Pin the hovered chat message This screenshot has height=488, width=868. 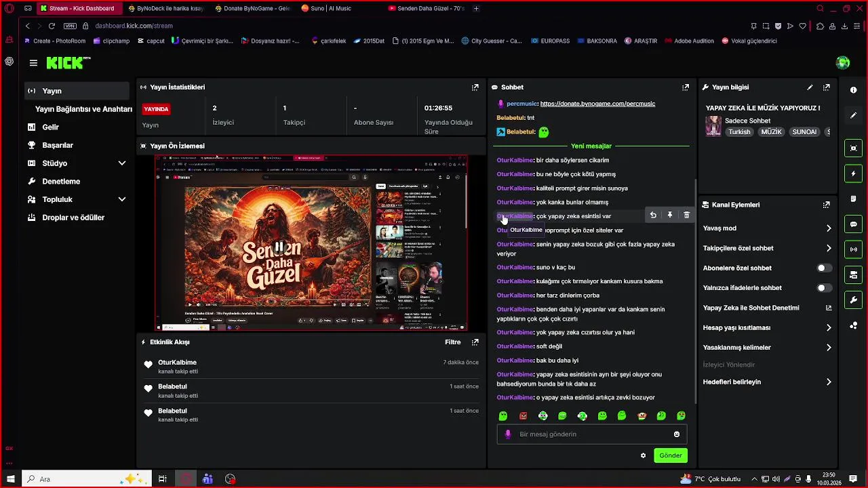click(670, 215)
